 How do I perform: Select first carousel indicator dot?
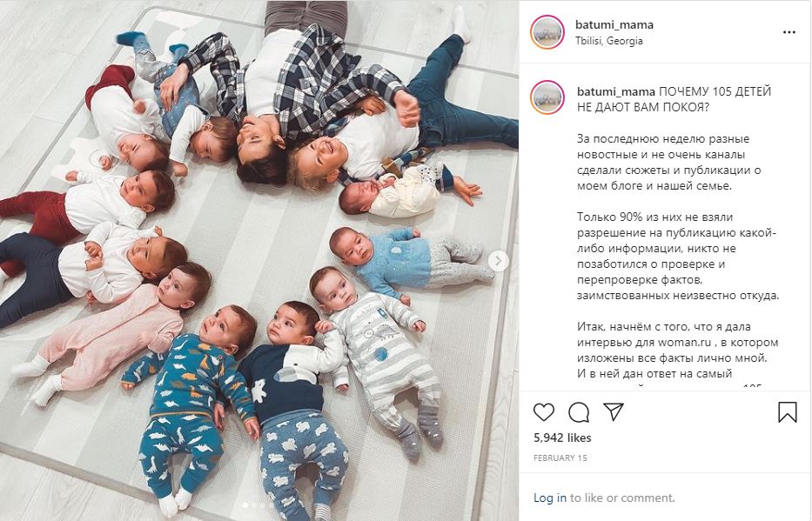(x=245, y=505)
